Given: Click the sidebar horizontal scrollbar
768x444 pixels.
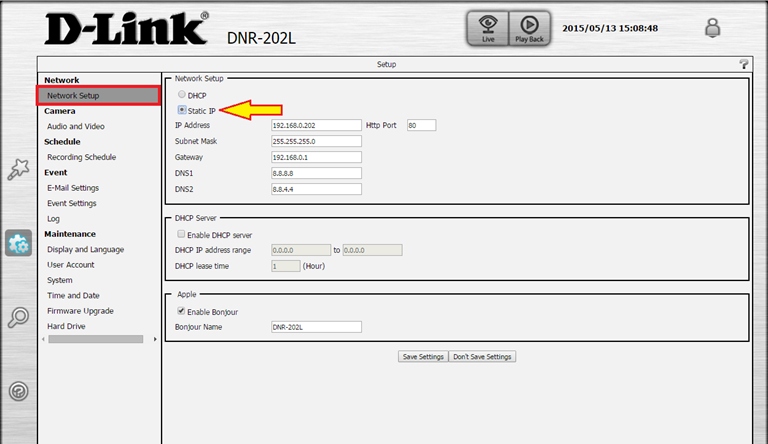Looking at the screenshot, I should pos(96,340).
